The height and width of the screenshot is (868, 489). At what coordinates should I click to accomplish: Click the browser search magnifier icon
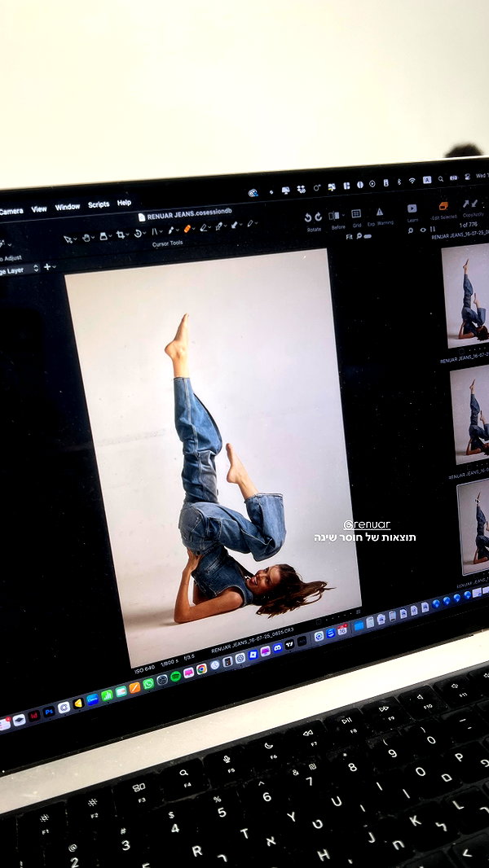[x=411, y=230]
